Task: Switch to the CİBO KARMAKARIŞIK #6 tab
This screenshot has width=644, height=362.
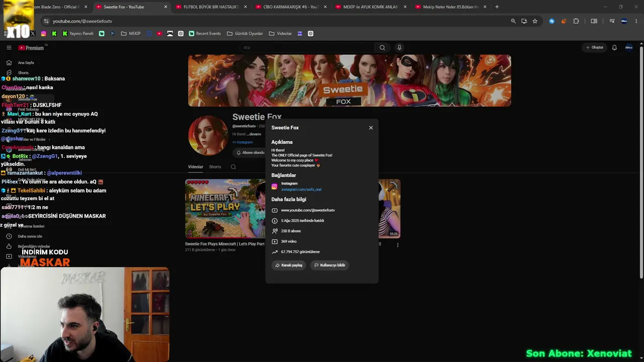Action: [291, 7]
